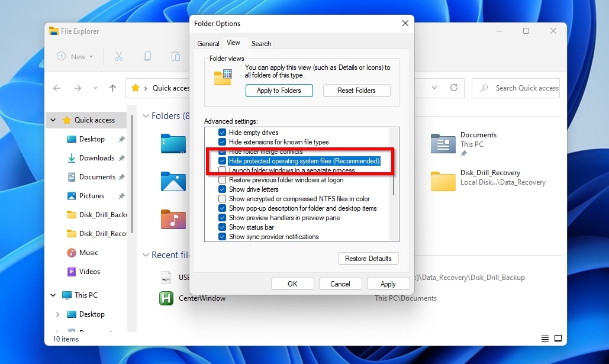
Task: Switch to details view in the status bar
Action: [x=544, y=338]
